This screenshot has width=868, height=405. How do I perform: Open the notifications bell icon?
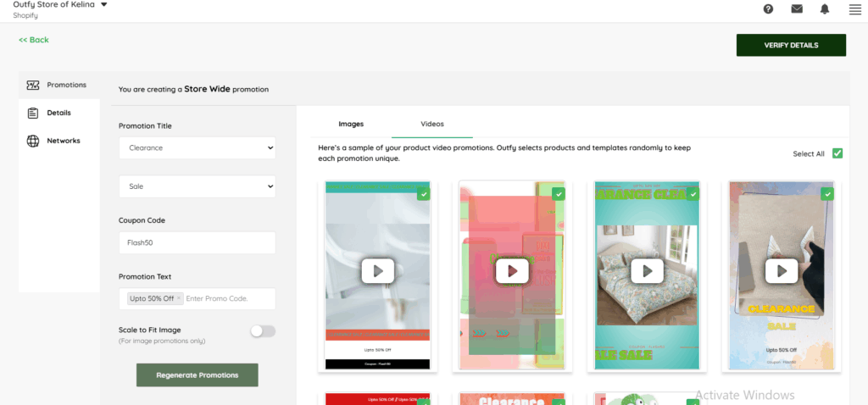[x=825, y=9]
